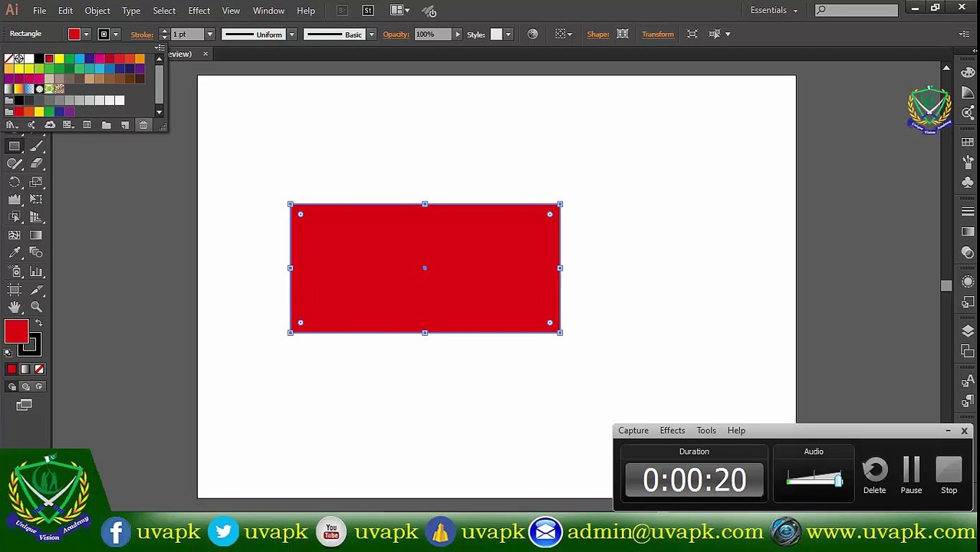Open the File menu
980x552 pixels.
39,11
